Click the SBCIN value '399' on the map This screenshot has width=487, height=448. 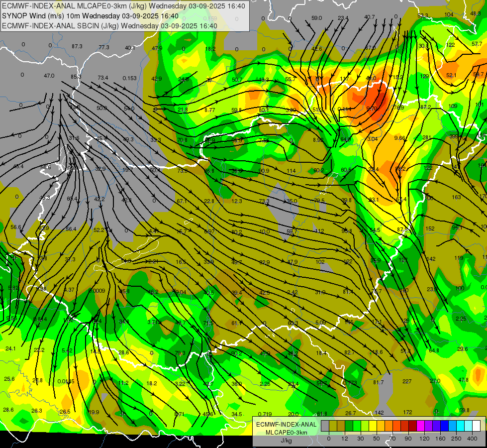coord(454,136)
